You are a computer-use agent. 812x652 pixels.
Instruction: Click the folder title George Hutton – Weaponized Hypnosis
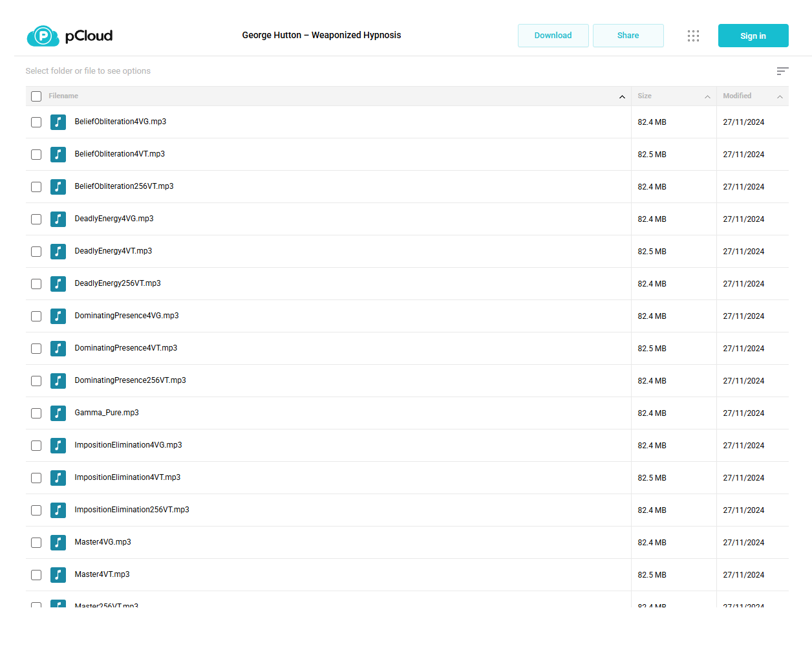321,35
